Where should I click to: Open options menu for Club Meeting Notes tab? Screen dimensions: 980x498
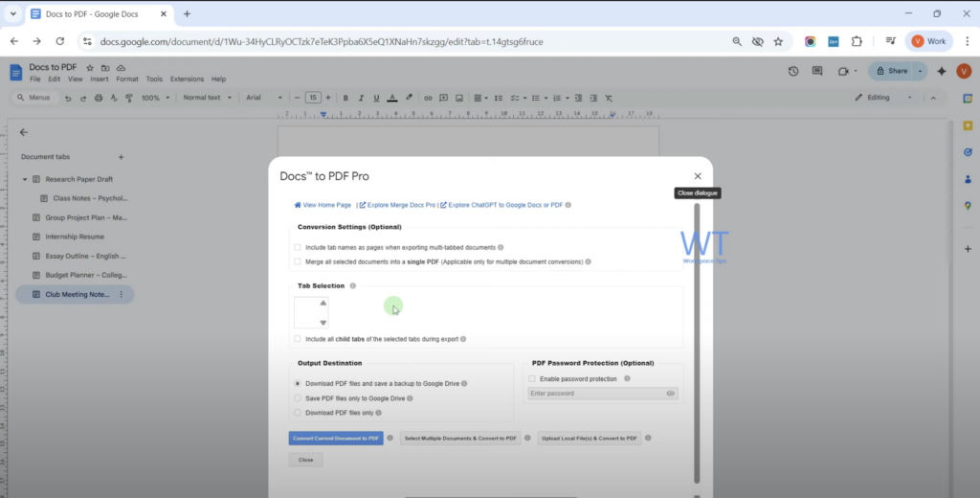tap(122, 295)
